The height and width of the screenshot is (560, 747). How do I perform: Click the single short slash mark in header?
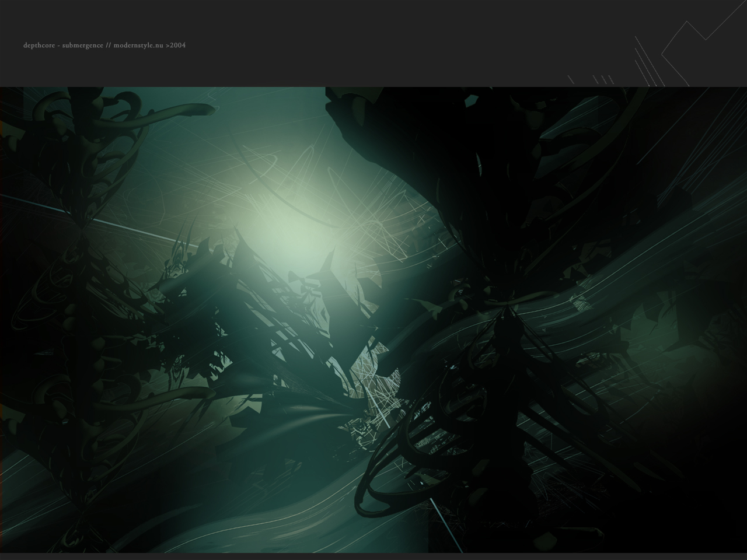point(571,79)
